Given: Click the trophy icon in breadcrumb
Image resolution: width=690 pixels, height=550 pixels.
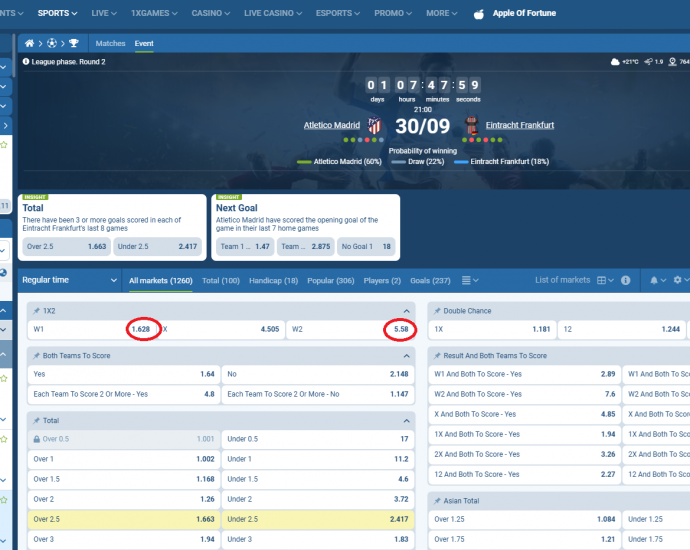Looking at the screenshot, I should pyautogui.click(x=74, y=43).
